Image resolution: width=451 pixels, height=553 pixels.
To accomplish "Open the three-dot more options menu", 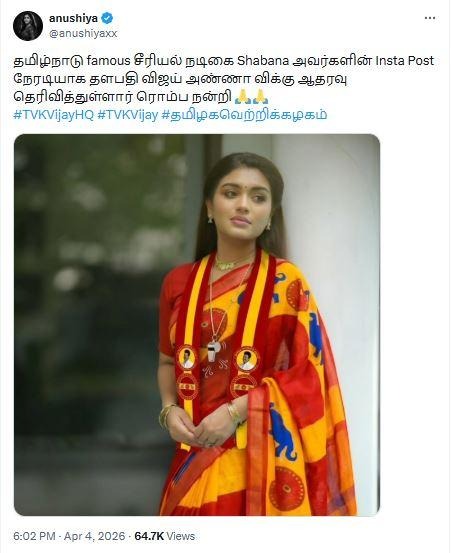I will tap(429, 18).
